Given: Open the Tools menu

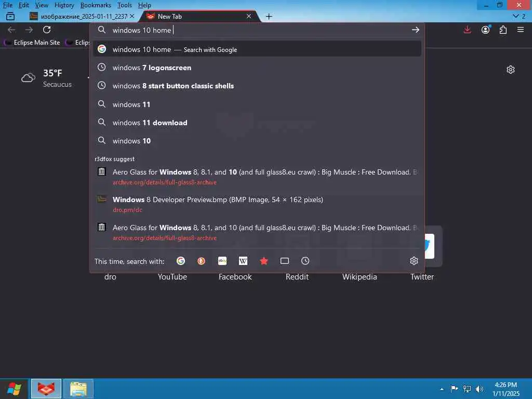Looking at the screenshot, I should click(125, 5).
